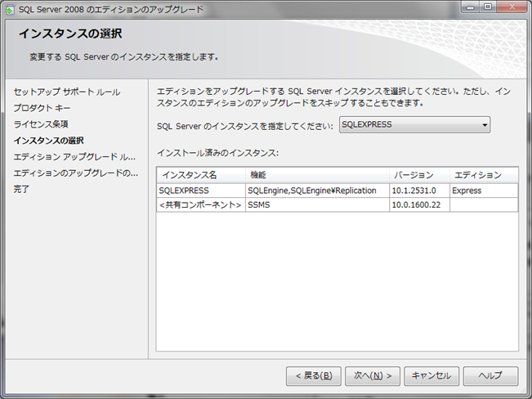The width and height of the screenshot is (532, 399).
Task: Select the エディションのアップグレードの... step
Action: click(x=76, y=173)
